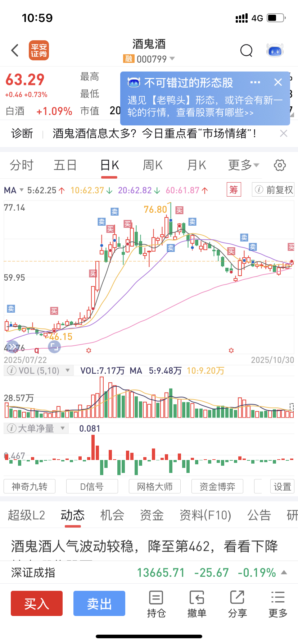Switch to the 分时 tab
The width and height of the screenshot is (298, 644).
pyautogui.click(x=22, y=165)
